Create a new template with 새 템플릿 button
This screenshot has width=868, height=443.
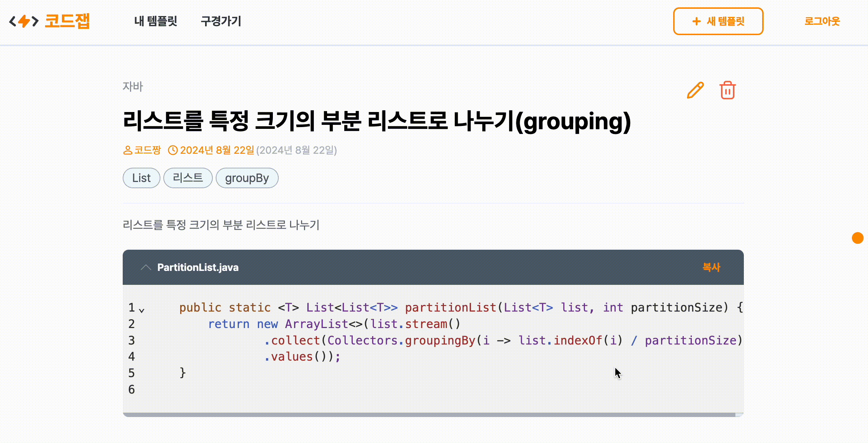coord(718,21)
